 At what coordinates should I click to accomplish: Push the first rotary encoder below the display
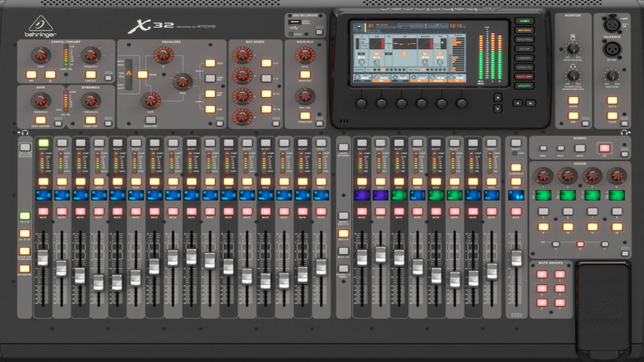pyautogui.click(x=362, y=103)
